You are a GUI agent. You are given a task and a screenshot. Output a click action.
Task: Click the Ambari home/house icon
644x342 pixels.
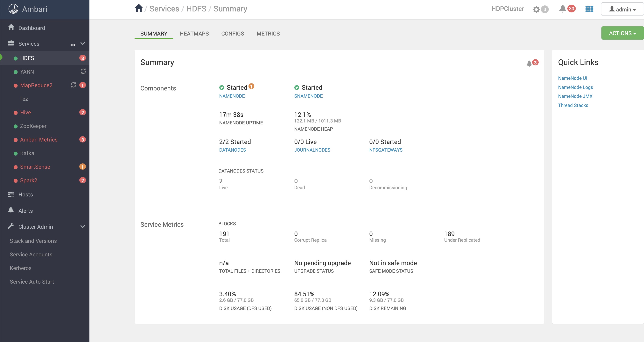click(139, 8)
